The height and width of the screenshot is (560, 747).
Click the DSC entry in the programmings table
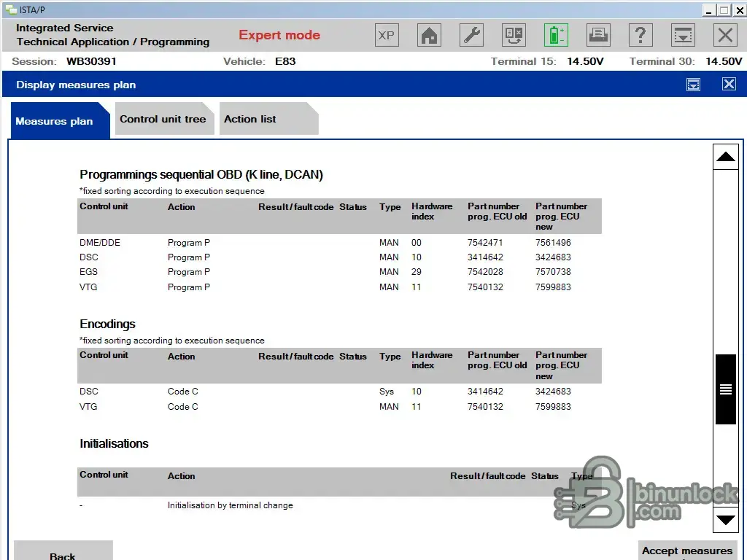(89, 257)
